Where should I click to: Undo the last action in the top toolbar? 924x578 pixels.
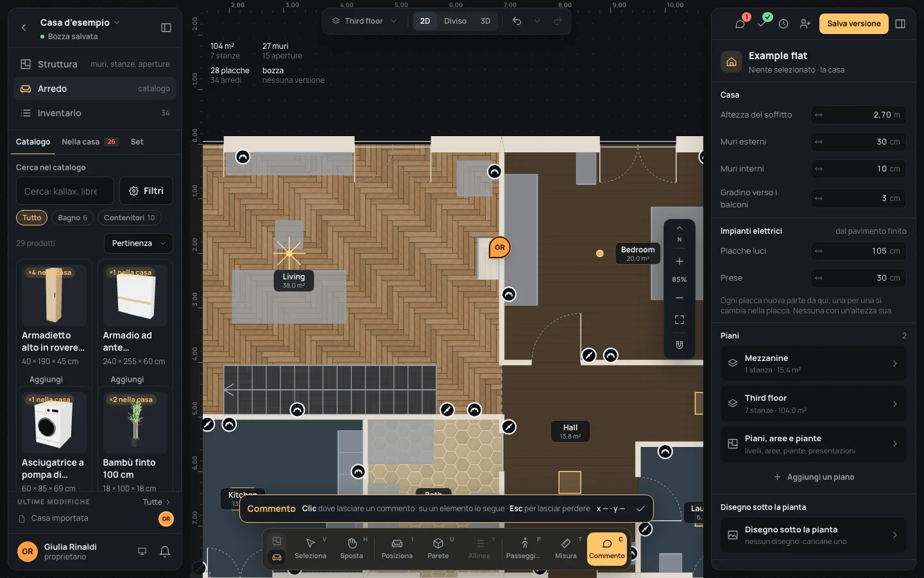pyautogui.click(x=517, y=21)
